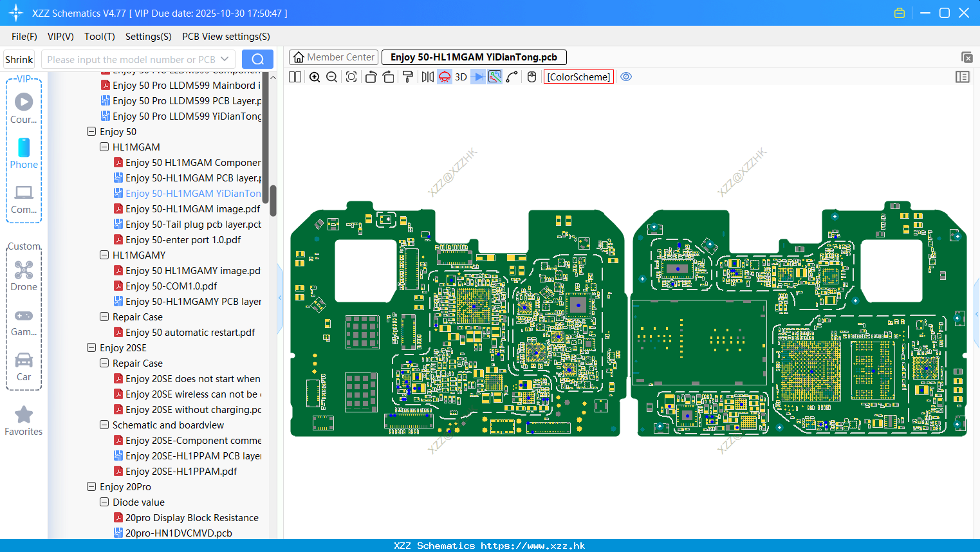The image size is (980, 552).
Task: Toggle the red lamp highlight tool
Action: click(445, 77)
